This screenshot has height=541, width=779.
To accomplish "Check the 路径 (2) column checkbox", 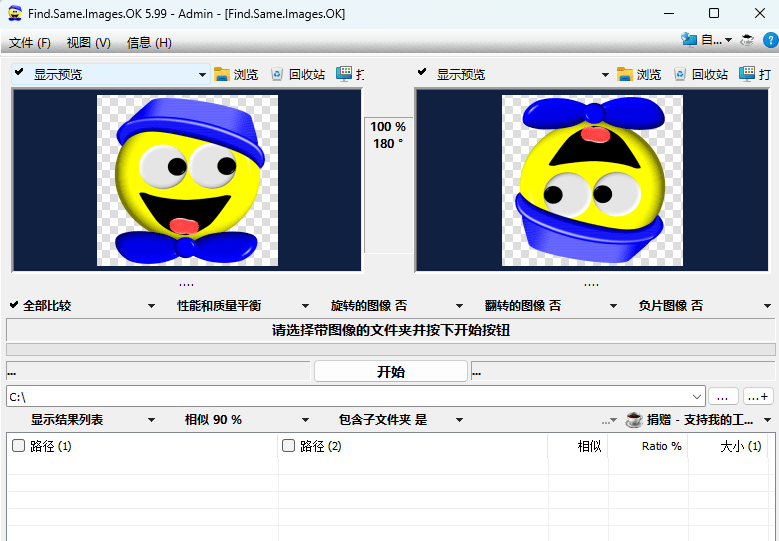I will [x=288, y=446].
